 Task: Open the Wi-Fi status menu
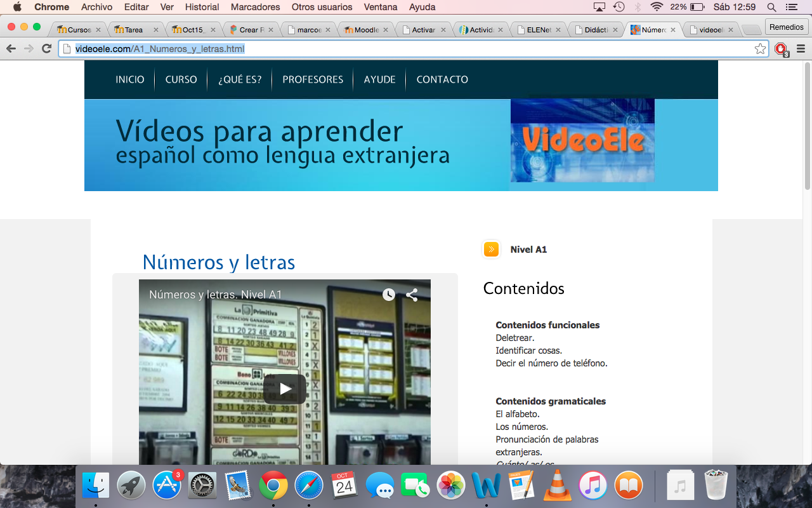coord(657,7)
